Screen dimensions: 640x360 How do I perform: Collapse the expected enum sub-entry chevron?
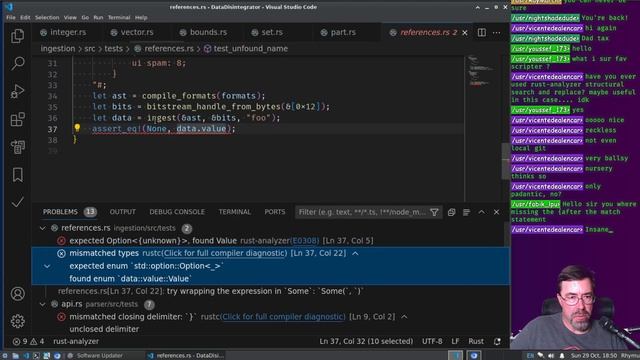click(x=47, y=266)
